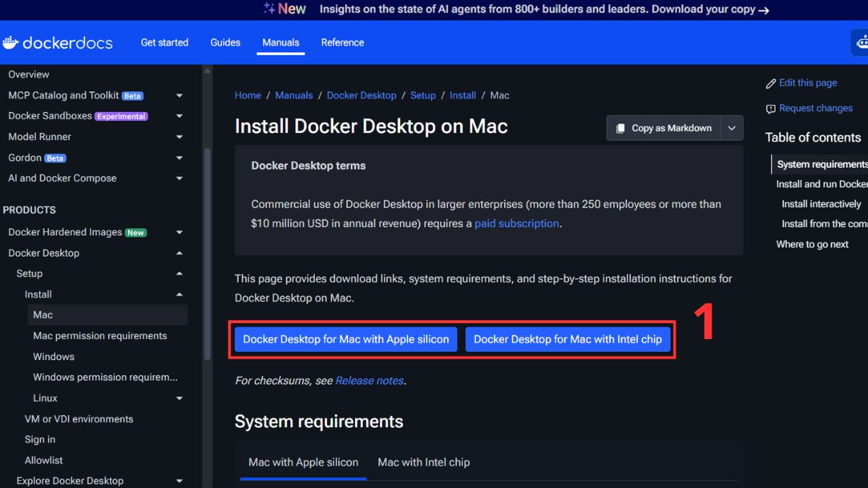The height and width of the screenshot is (488, 868).
Task: Expand Docker Hardened Images section
Action: pos(179,232)
